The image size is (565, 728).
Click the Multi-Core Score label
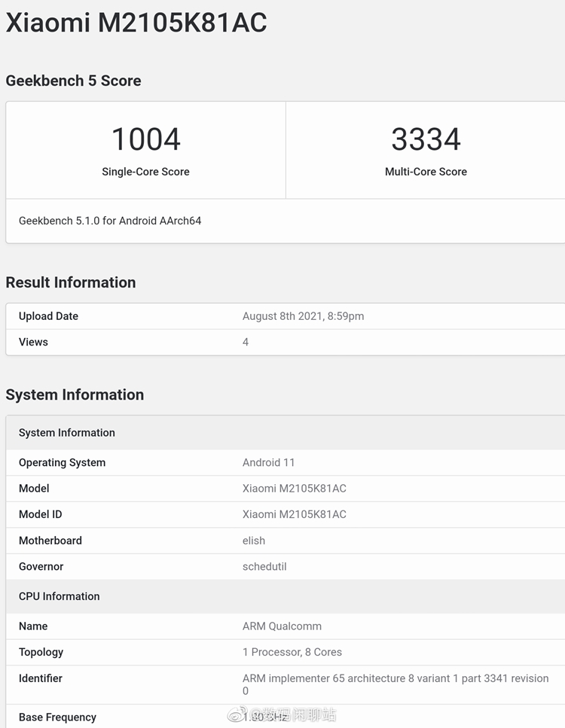tap(426, 172)
